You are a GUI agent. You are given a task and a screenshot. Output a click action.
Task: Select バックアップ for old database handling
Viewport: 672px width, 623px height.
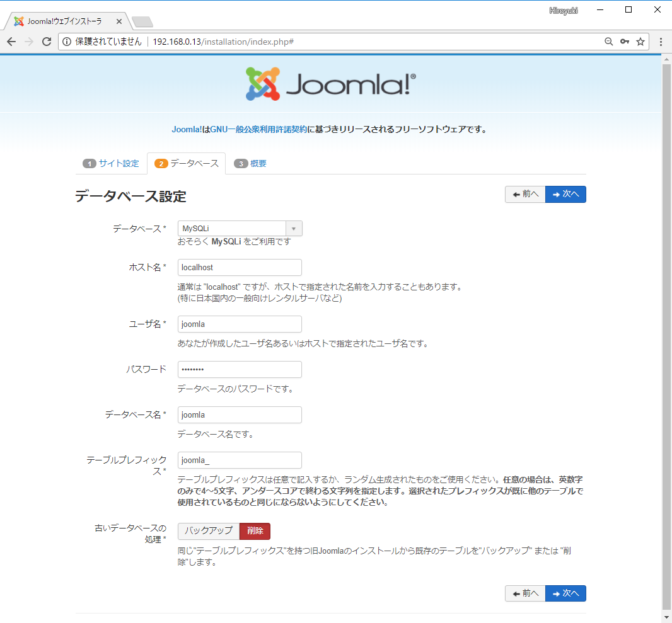[x=209, y=531]
